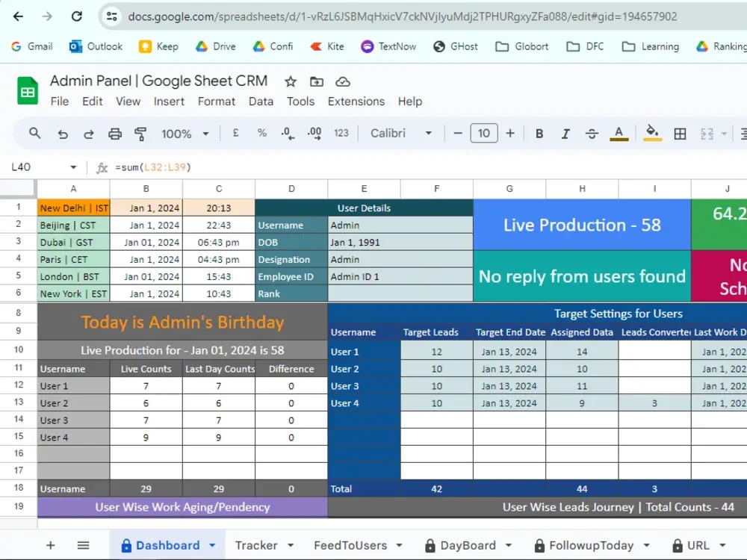Decrease decimal places
Image resolution: width=747 pixels, height=560 pixels.
[x=288, y=134]
